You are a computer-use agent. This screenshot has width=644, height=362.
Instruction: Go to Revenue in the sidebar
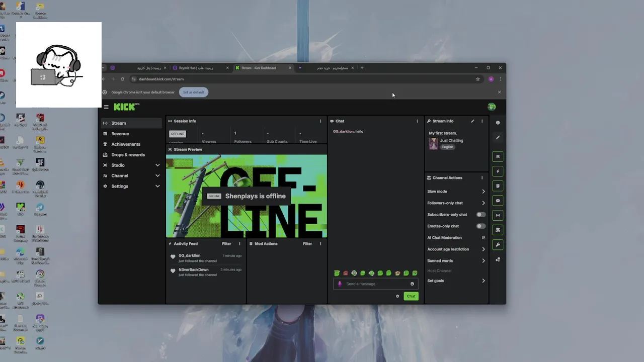click(131, 134)
